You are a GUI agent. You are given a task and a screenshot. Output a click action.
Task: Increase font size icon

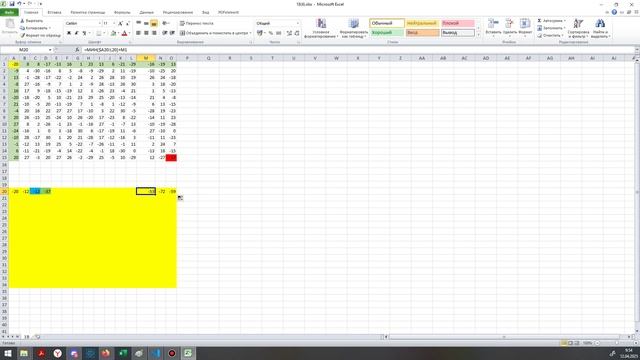point(120,24)
